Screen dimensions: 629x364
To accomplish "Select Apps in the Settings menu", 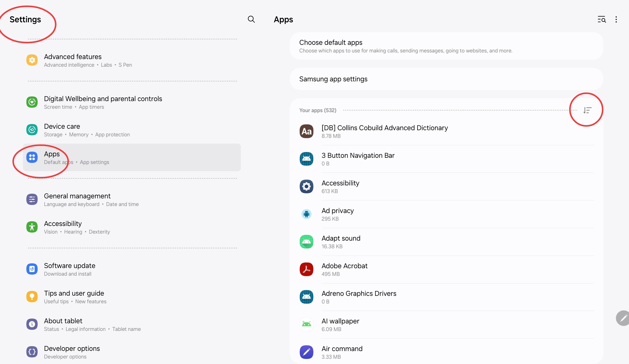I will click(x=52, y=154).
